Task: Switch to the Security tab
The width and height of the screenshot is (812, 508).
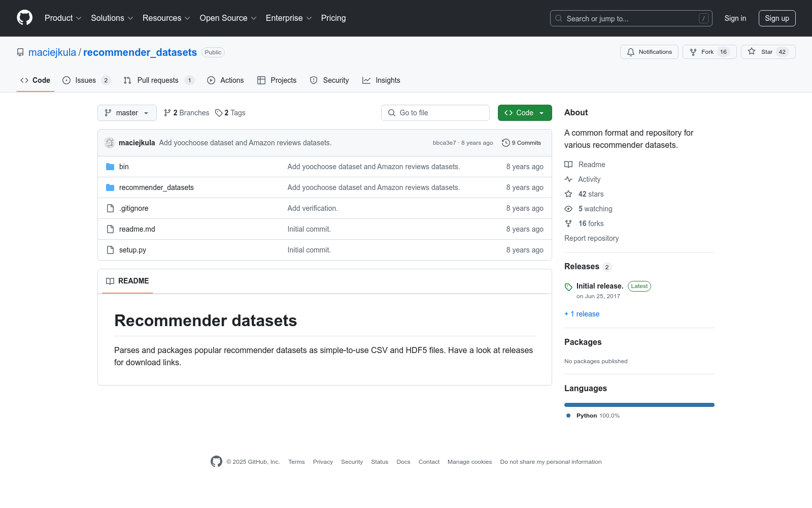Action: pos(329,80)
